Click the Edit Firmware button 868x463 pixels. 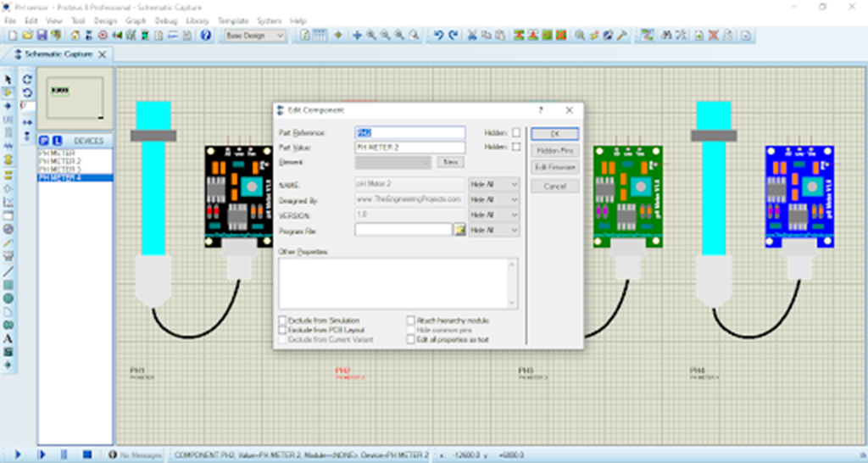554,167
